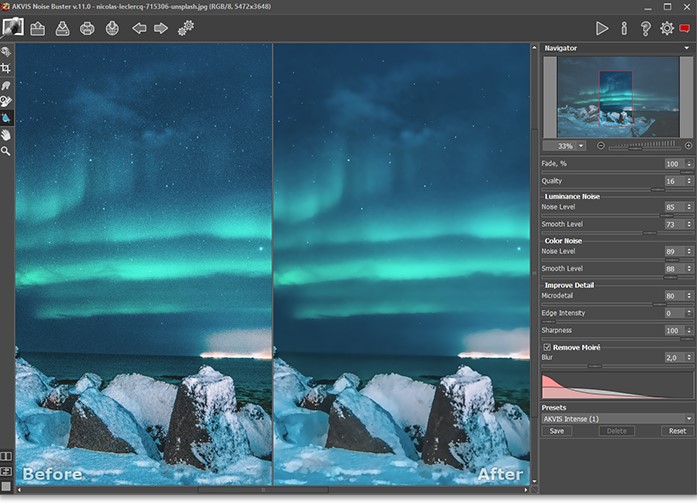Viewport: 697px width, 504px height.
Task: Click the Navigator preview thumbnail
Action: (616, 96)
